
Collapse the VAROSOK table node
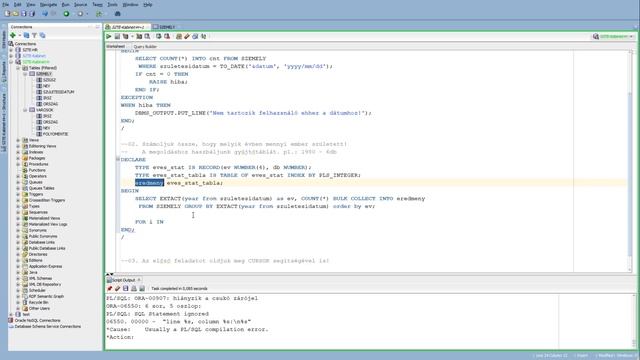pyautogui.click(x=25, y=110)
